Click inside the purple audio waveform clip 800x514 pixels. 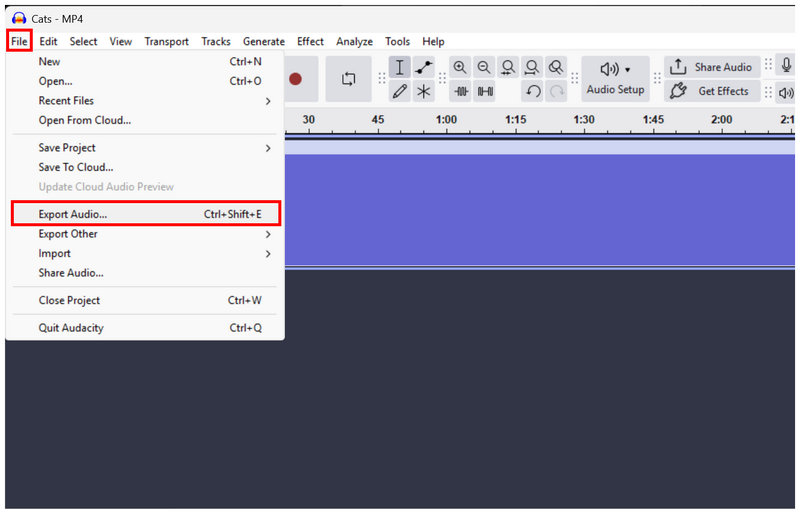tap(539, 209)
